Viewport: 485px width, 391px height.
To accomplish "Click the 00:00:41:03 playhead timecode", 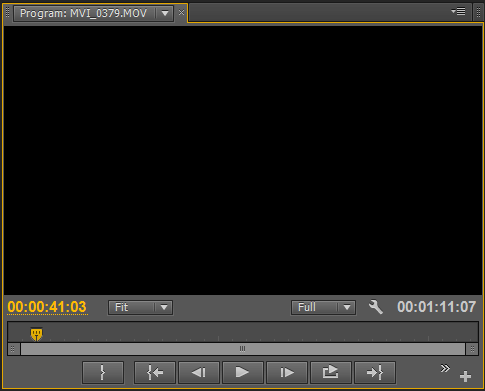I will click(47, 307).
